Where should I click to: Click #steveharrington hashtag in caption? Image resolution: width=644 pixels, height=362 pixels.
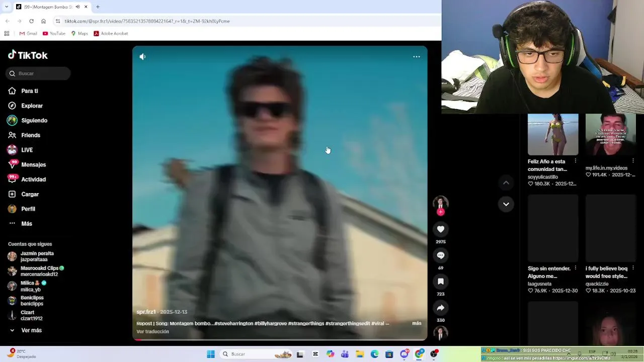(233, 323)
